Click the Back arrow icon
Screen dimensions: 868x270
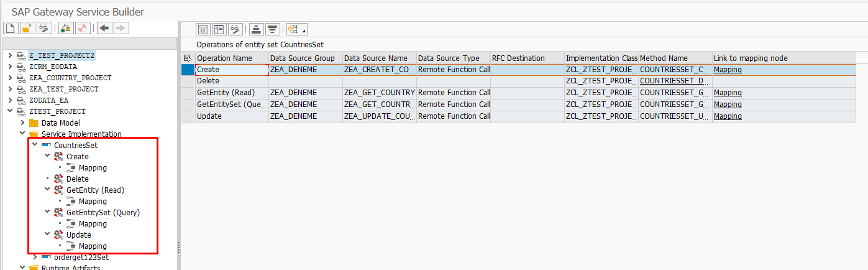104,28
